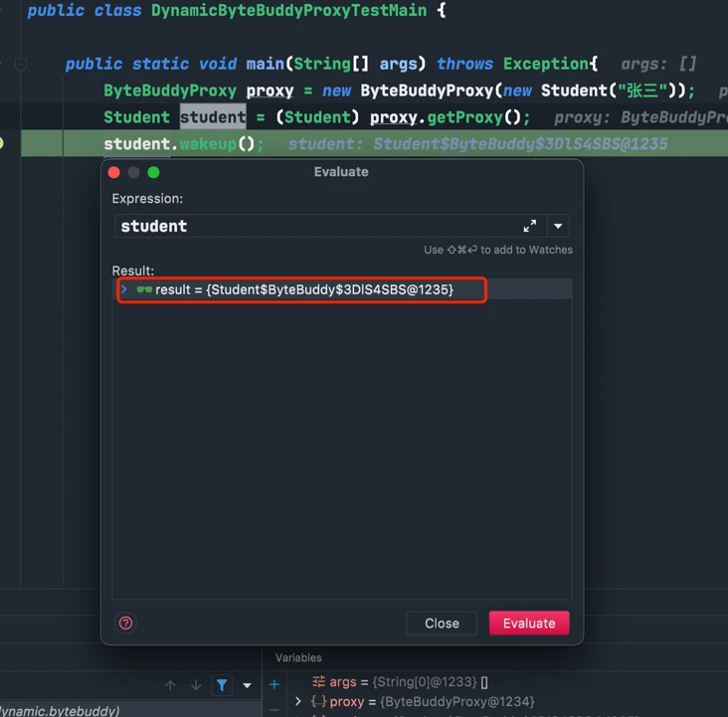Close the Evaluate dialog with red button
The width and height of the screenshot is (728, 717).
(113, 173)
